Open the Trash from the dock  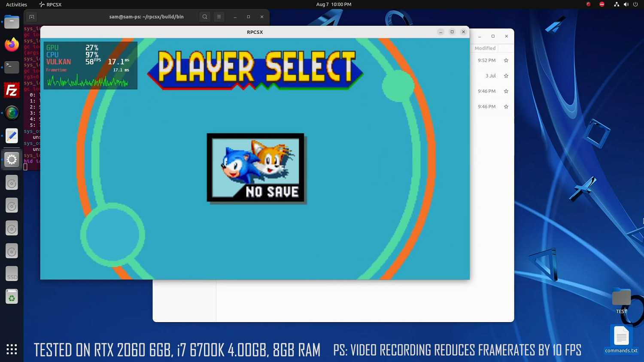pyautogui.click(x=12, y=297)
